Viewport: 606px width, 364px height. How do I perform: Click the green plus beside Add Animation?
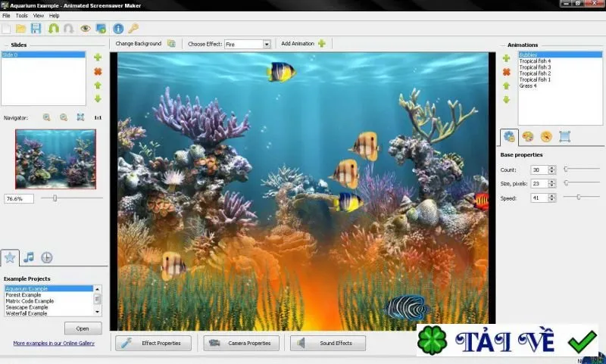321,44
